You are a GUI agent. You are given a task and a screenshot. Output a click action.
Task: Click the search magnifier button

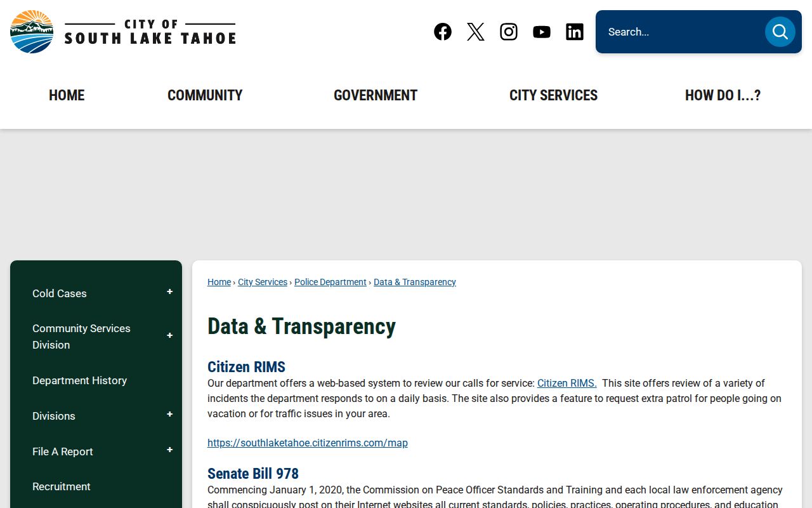tap(780, 32)
